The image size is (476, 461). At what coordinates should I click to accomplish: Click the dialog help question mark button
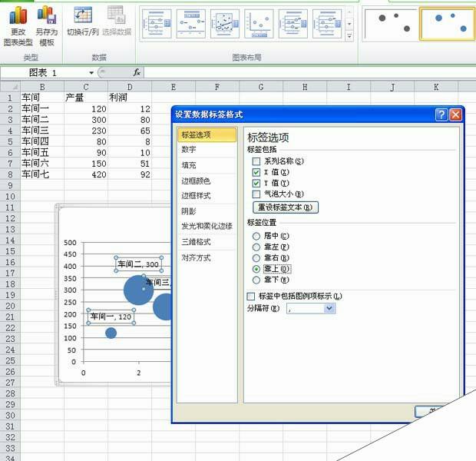(x=441, y=115)
